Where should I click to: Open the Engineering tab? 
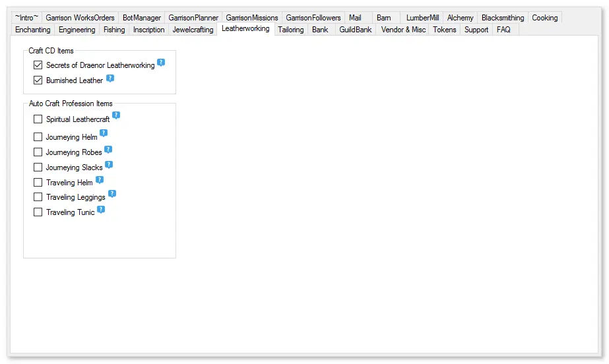[77, 30]
